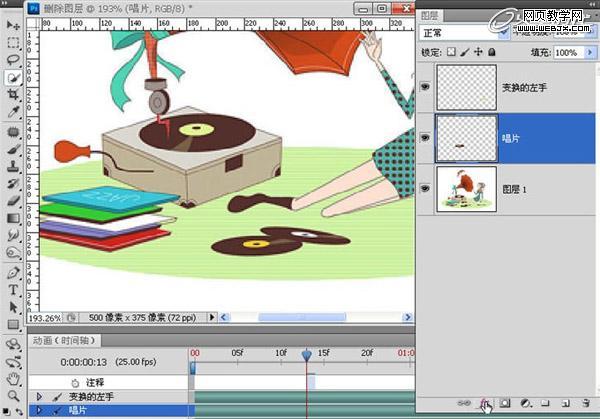Select the Type tool
The image size is (600, 419).
point(13,290)
